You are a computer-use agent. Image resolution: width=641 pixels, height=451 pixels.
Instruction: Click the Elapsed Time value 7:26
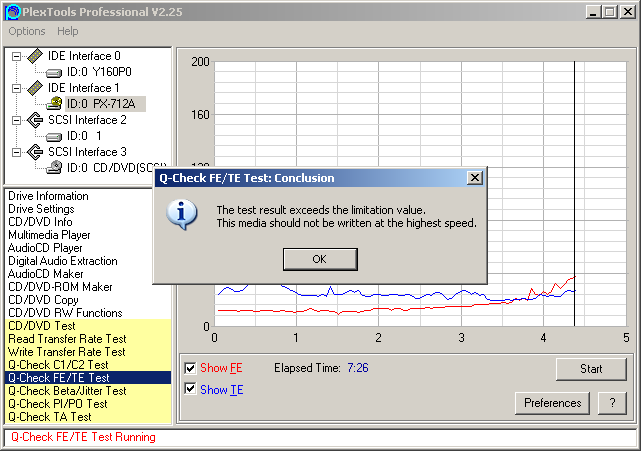click(358, 368)
